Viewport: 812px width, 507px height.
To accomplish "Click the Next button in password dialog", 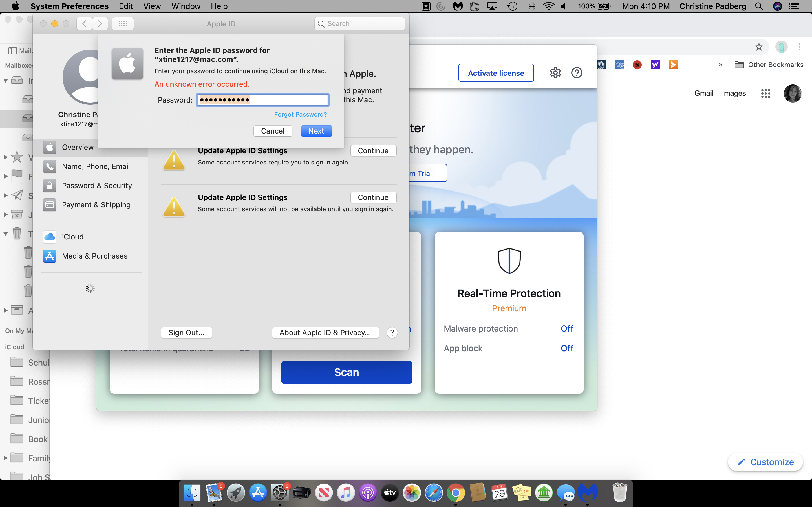I will click(316, 131).
